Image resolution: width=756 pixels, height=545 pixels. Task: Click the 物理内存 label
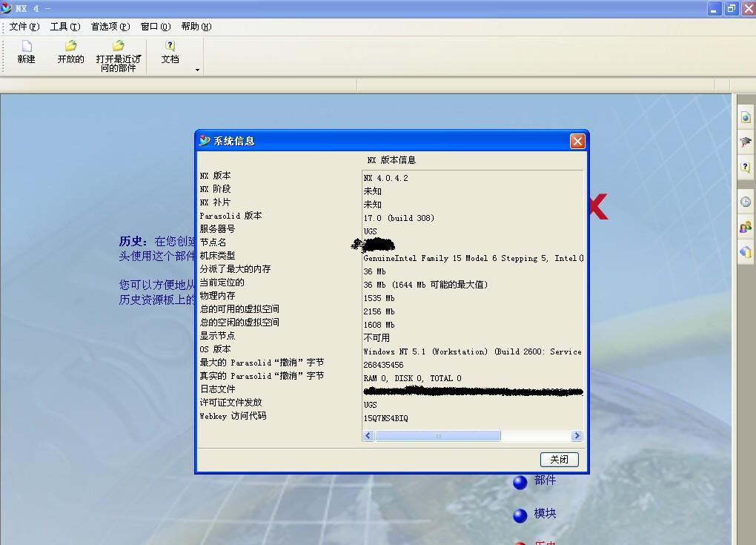(217, 296)
